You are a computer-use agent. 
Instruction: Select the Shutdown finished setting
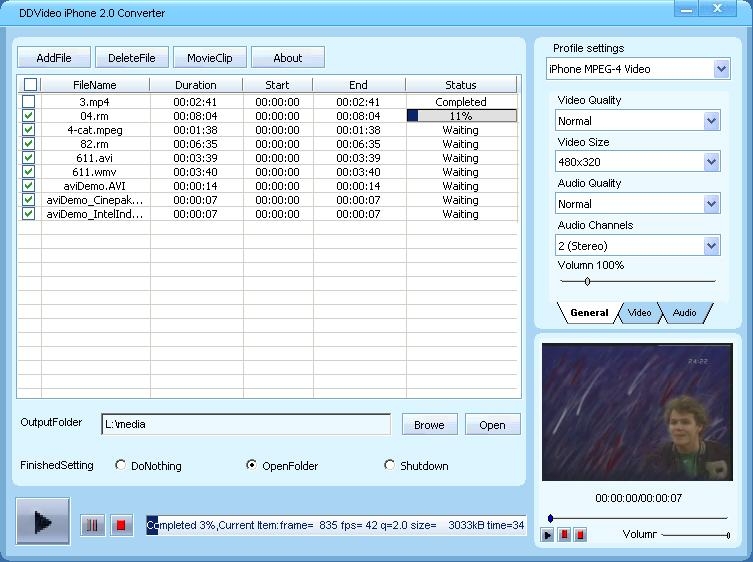click(390, 465)
